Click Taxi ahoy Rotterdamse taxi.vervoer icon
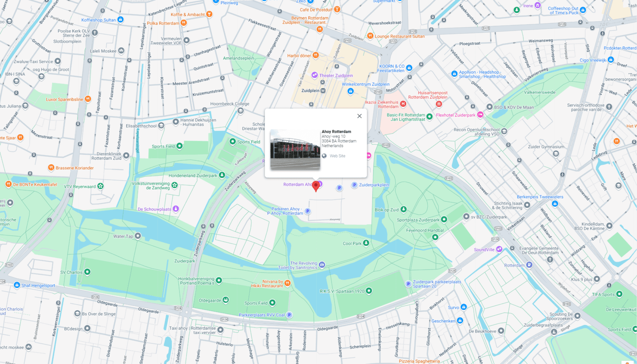637x364 pixels. [220, 330]
